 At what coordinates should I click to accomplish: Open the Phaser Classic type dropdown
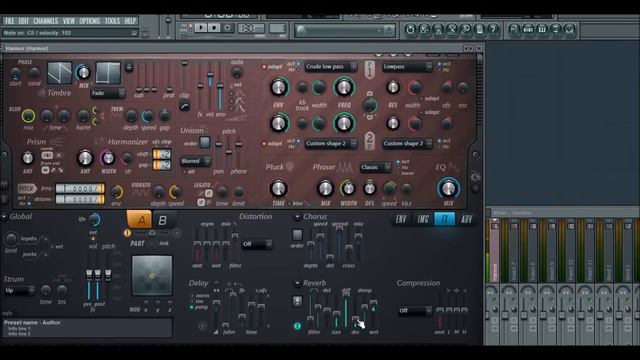click(x=376, y=167)
